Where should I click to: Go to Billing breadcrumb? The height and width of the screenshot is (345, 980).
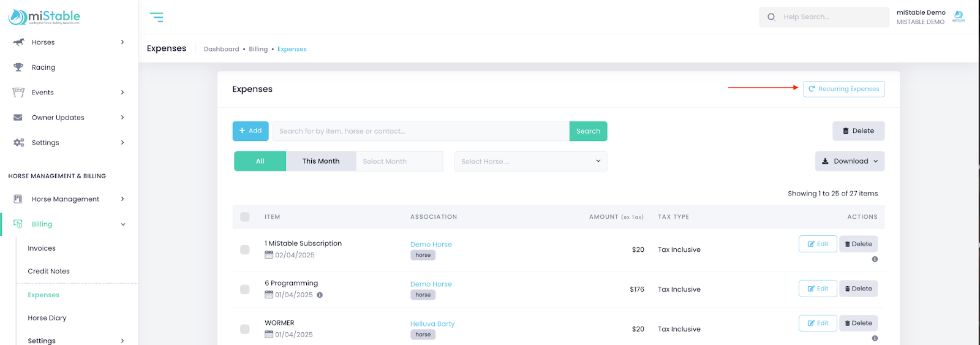258,49
